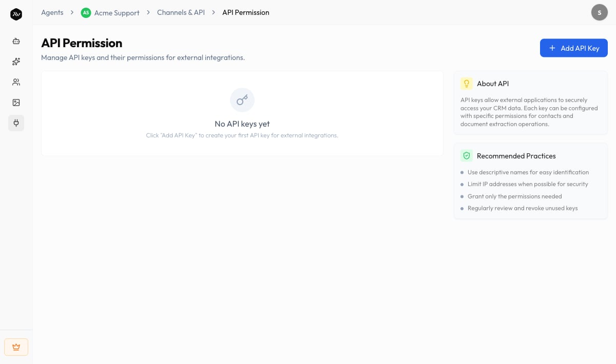Open the contacts people icon in sidebar
This screenshot has height=364, width=616.
pyautogui.click(x=16, y=82)
